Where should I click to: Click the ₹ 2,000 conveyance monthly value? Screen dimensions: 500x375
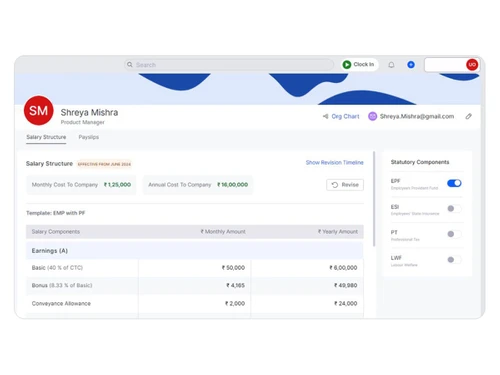point(235,303)
